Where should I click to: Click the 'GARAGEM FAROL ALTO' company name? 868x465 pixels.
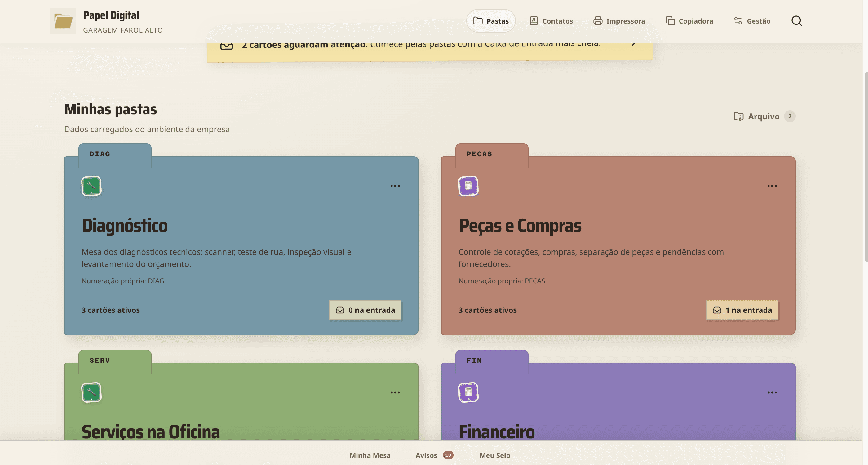coord(123,30)
